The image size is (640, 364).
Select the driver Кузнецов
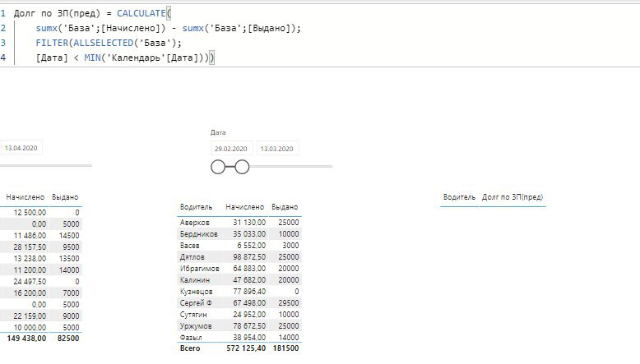coord(196,292)
